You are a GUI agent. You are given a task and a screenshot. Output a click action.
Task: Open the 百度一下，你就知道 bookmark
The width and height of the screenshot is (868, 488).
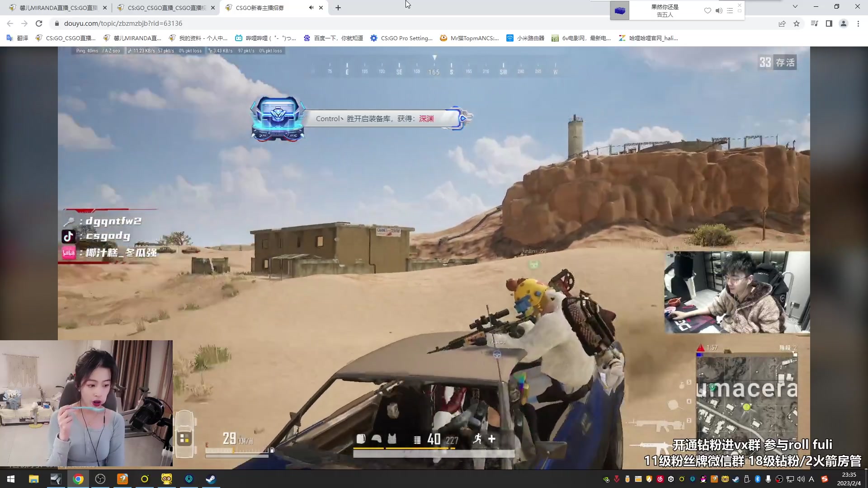pos(333,38)
